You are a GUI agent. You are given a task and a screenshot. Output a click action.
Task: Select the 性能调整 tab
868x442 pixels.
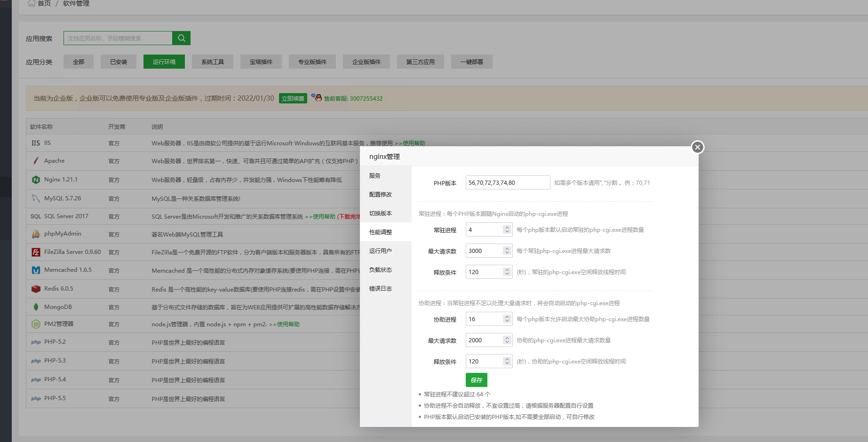pyautogui.click(x=386, y=232)
